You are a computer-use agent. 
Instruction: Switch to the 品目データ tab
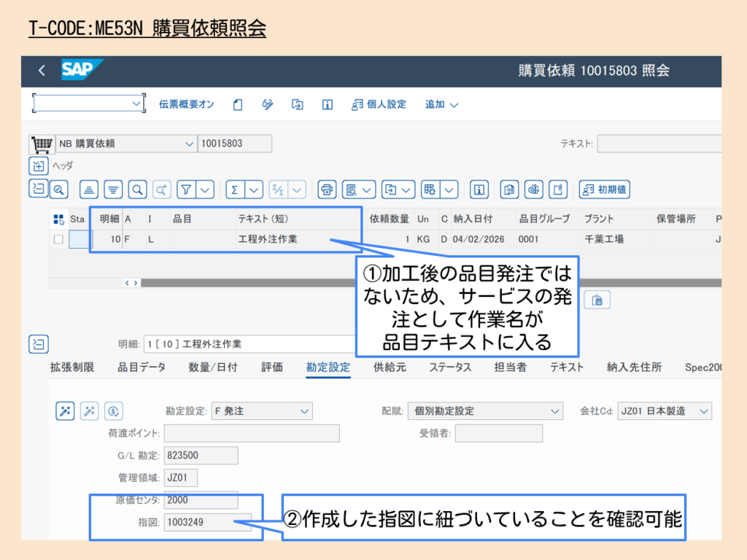(142, 367)
